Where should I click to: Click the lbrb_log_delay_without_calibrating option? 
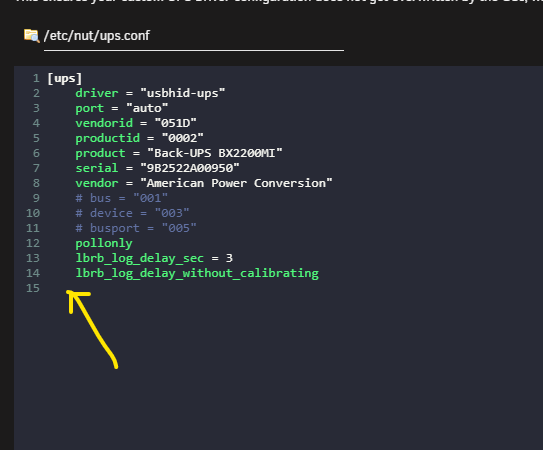point(197,273)
